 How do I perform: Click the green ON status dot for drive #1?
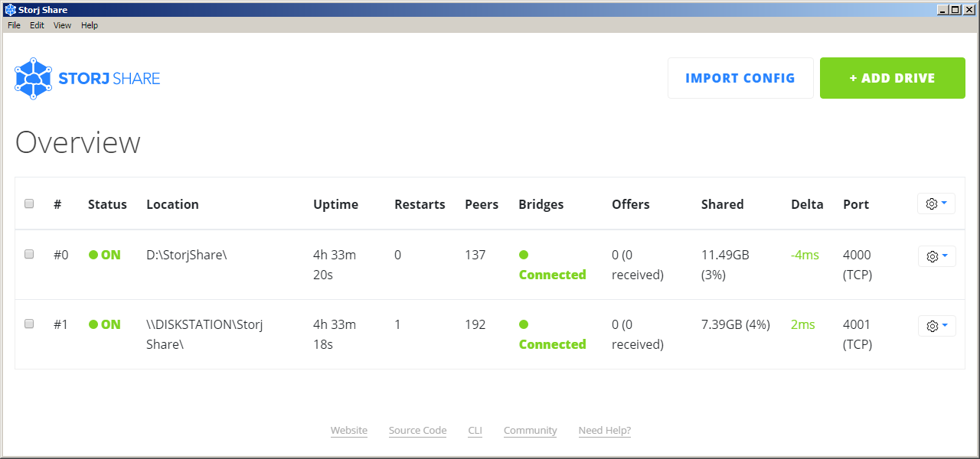[93, 324]
